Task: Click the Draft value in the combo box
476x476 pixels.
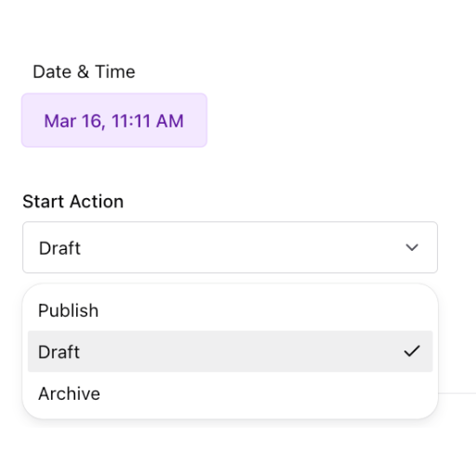Action: tap(59, 248)
